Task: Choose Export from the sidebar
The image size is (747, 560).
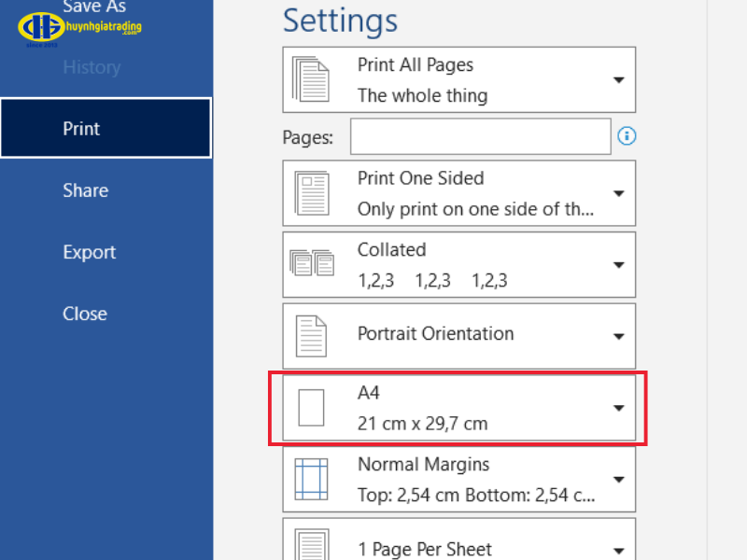Action: coord(89,252)
